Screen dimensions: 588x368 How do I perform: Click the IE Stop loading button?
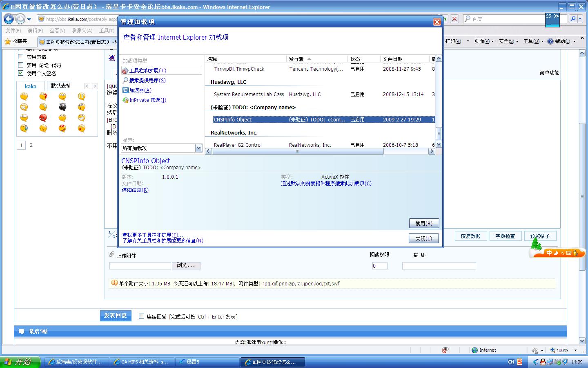[x=454, y=19]
